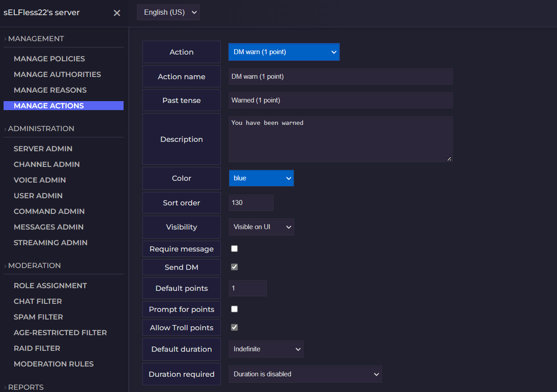Open Messages Admin page
Image resolution: width=557 pixels, height=392 pixels.
point(49,227)
